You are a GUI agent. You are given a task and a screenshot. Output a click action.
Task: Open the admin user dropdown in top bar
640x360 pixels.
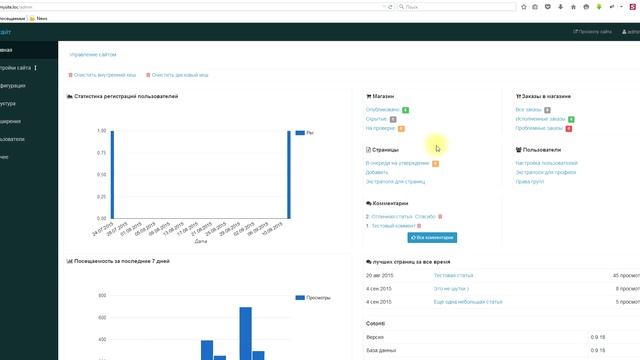click(x=631, y=32)
